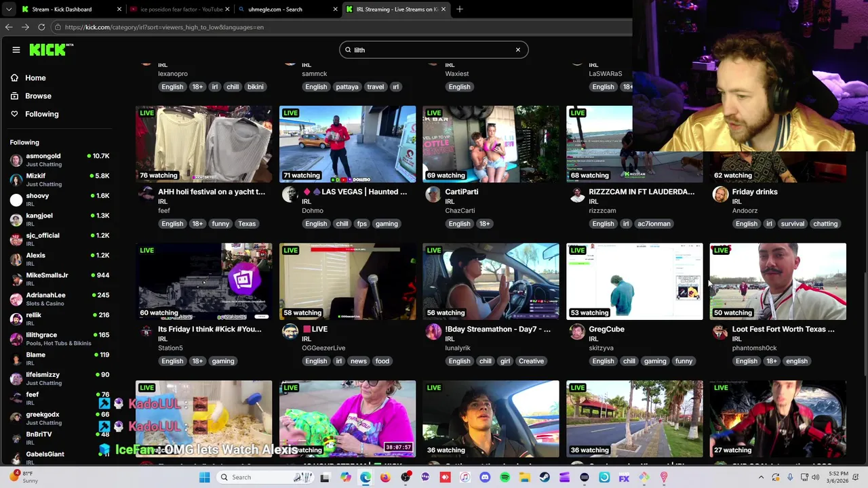Open MikeSmallsJr channel in sidebar

pos(59,279)
